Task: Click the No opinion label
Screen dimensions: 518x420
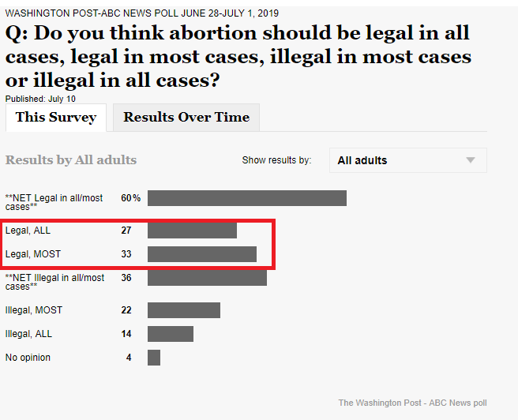Action: pyautogui.click(x=28, y=358)
